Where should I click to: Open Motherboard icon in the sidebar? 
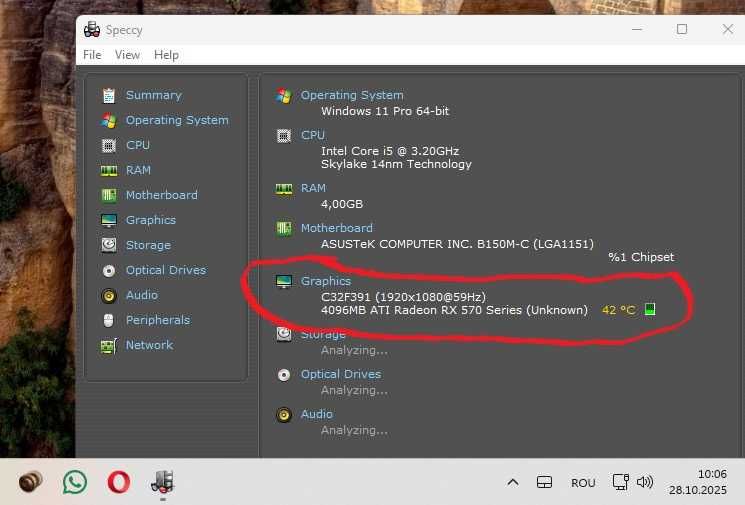pyautogui.click(x=109, y=195)
